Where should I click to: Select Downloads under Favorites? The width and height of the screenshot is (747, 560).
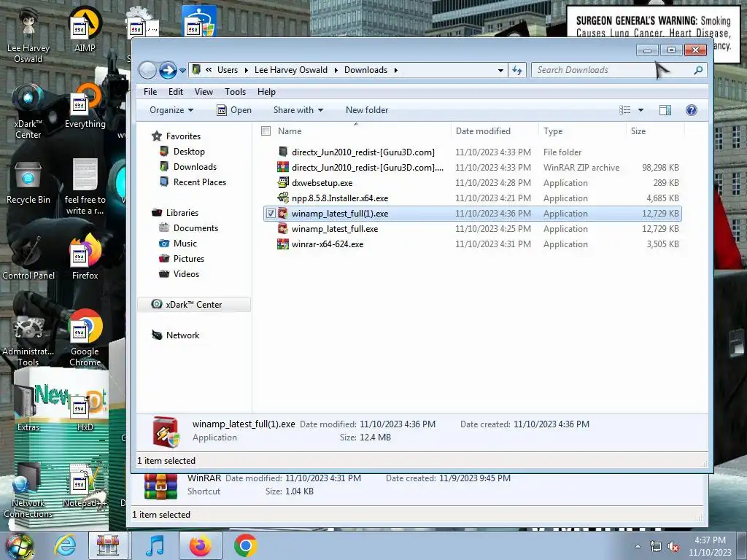coord(195,167)
